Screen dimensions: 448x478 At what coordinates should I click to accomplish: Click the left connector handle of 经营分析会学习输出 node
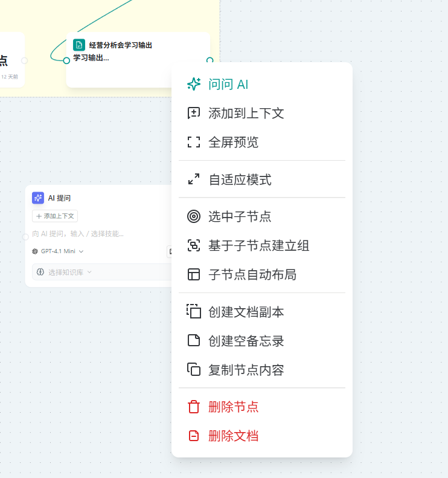tap(66, 60)
